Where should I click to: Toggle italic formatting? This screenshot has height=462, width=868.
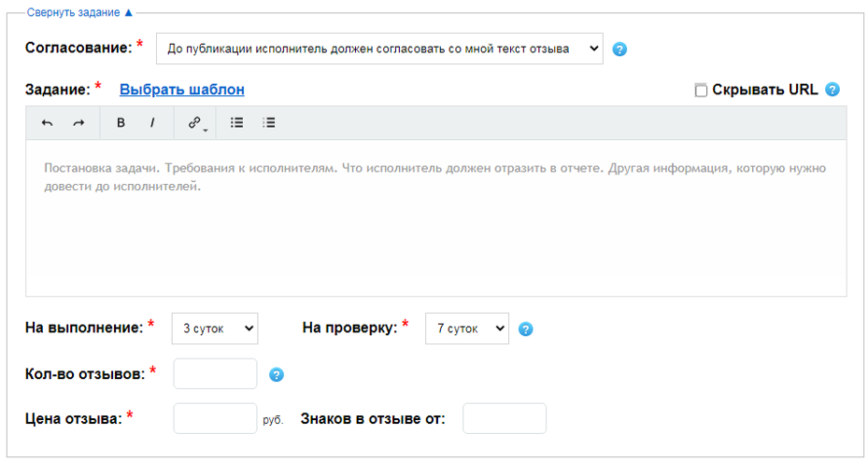coord(152,123)
